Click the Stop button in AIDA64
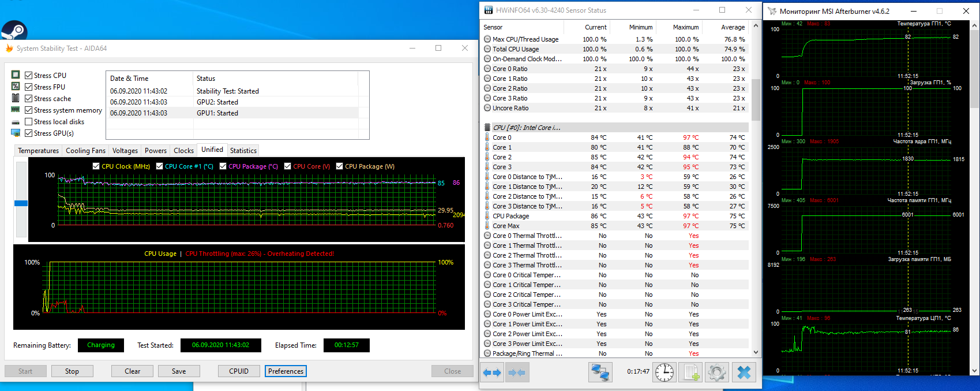This screenshot has height=391, width=980. (x=72, y=371)
